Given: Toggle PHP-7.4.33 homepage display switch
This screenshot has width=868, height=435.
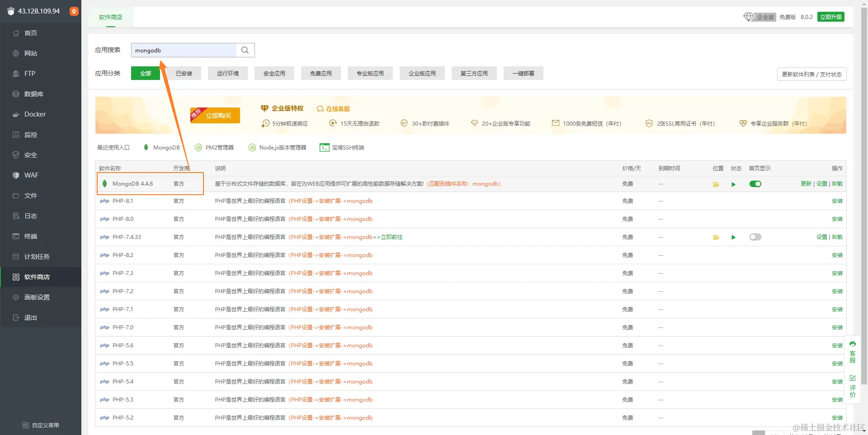Looking at the screenshot, I should [x=755, y=237].
